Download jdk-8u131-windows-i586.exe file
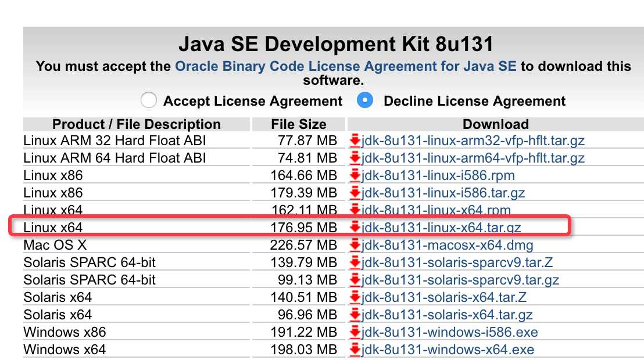Image resolution: width=644 pixels, height=360 pixels. 449,332
